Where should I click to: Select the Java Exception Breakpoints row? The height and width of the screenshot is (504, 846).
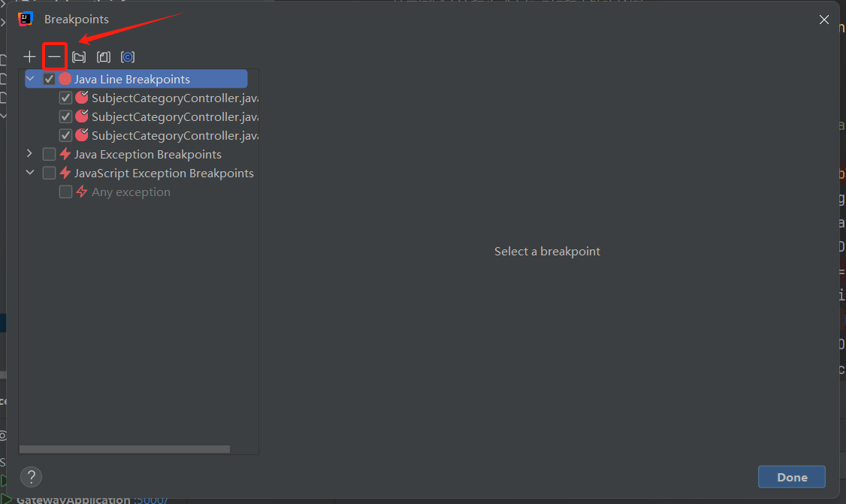147,154
